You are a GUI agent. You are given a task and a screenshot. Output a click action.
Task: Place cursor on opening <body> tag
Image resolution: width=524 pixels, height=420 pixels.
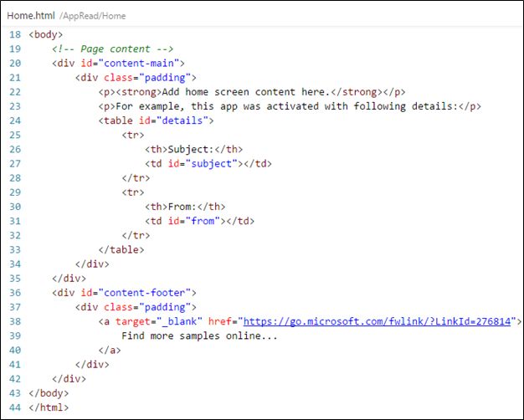(46, 34)
